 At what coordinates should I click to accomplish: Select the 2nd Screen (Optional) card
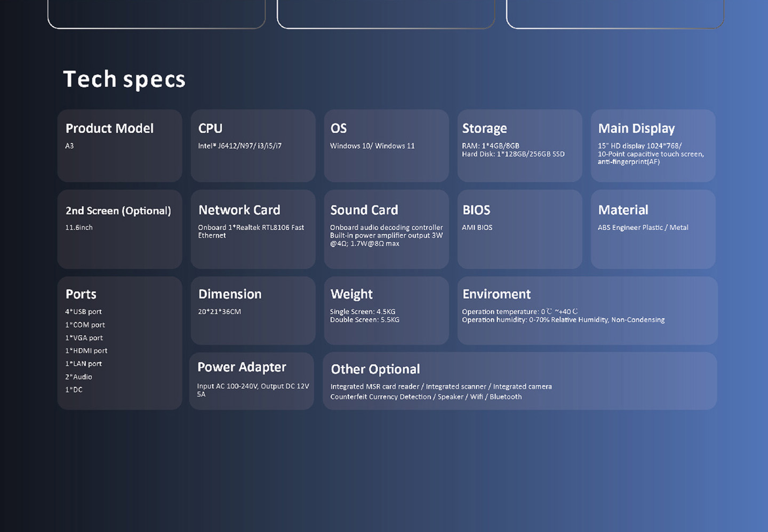pyautogui.click(x=119, y=229)
